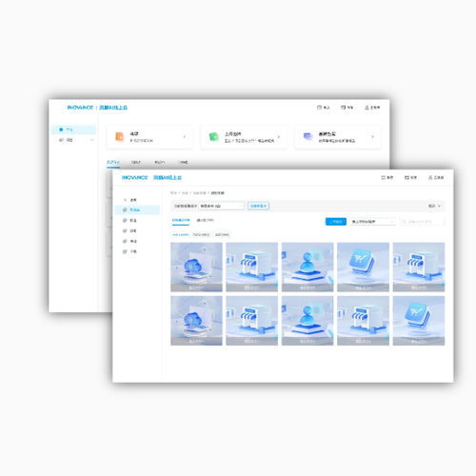The image size is (476, 476).
Task: Select fourth tab in back window tab row
Action: pos(183,163)
